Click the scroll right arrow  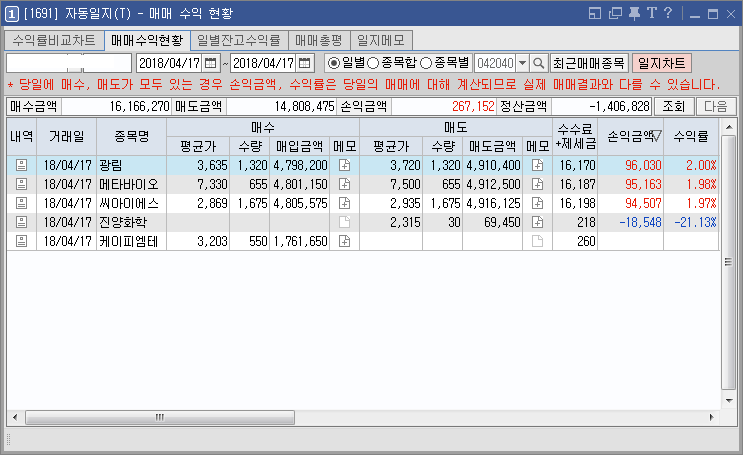point(711,418)
